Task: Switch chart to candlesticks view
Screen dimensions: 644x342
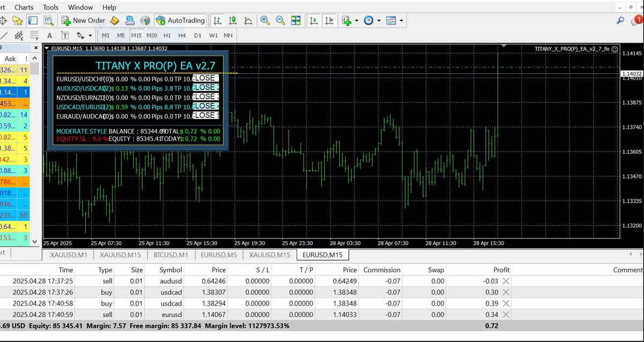Action: click(233, 20)
